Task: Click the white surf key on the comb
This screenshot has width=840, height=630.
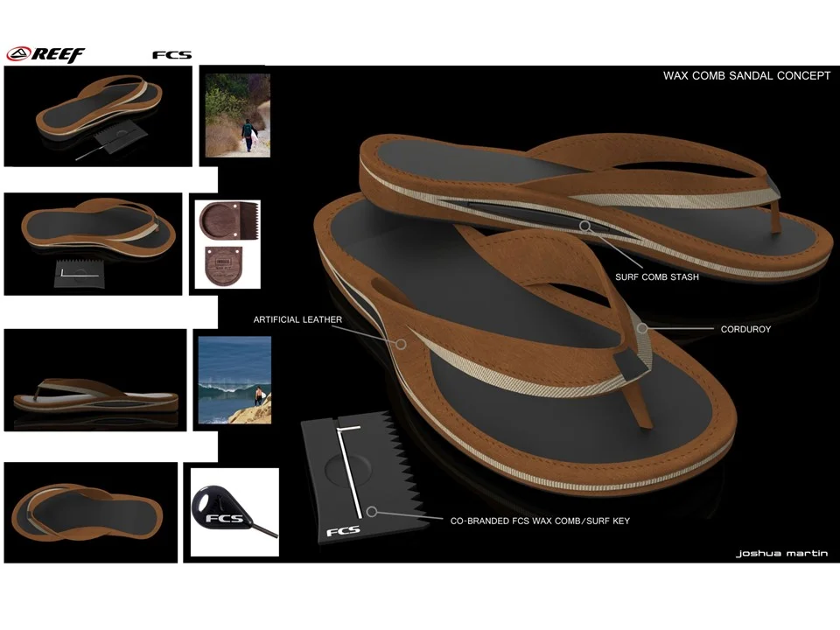Action: [x=349, y=471]
